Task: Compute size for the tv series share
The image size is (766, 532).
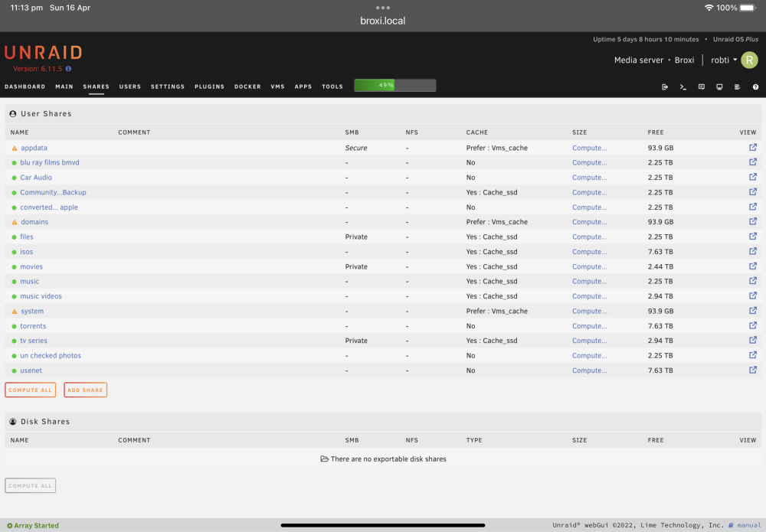Action: (590, 341)
